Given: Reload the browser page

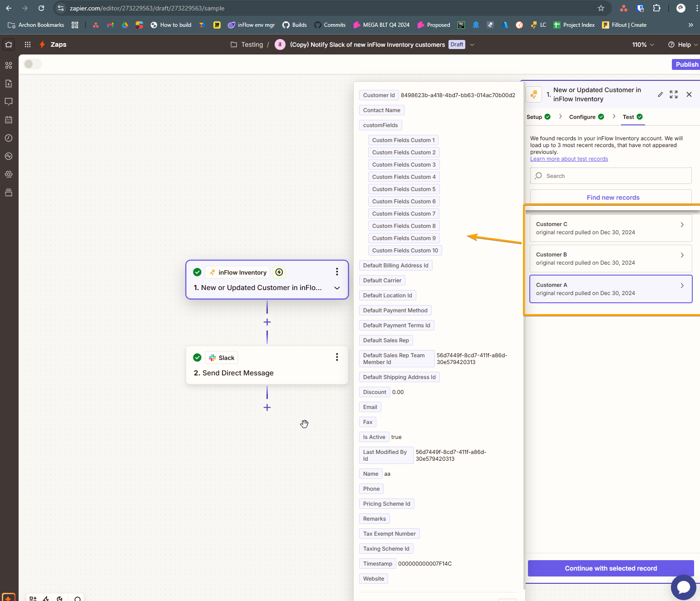Looking at the screenshot, I should (41, 8).
